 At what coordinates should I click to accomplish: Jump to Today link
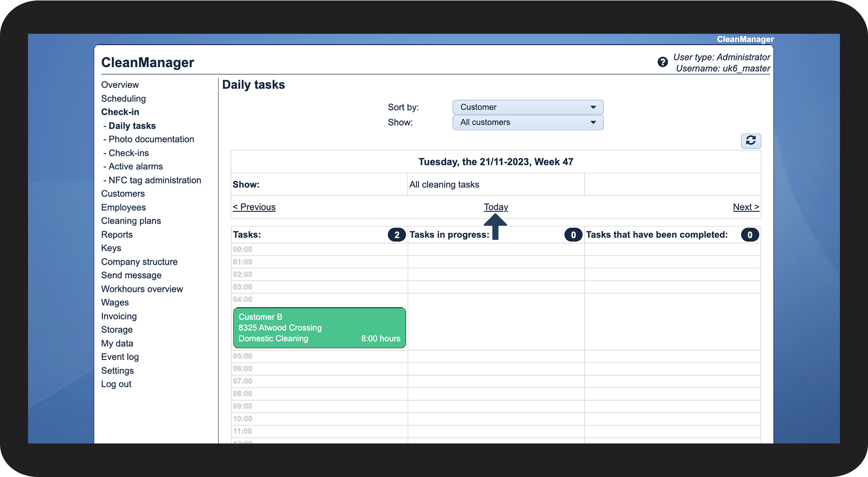(x=496, y=207)
